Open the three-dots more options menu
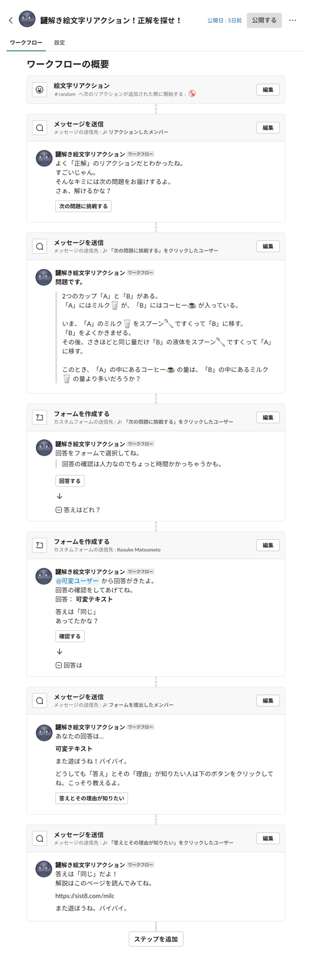 (x=292, y=21)
